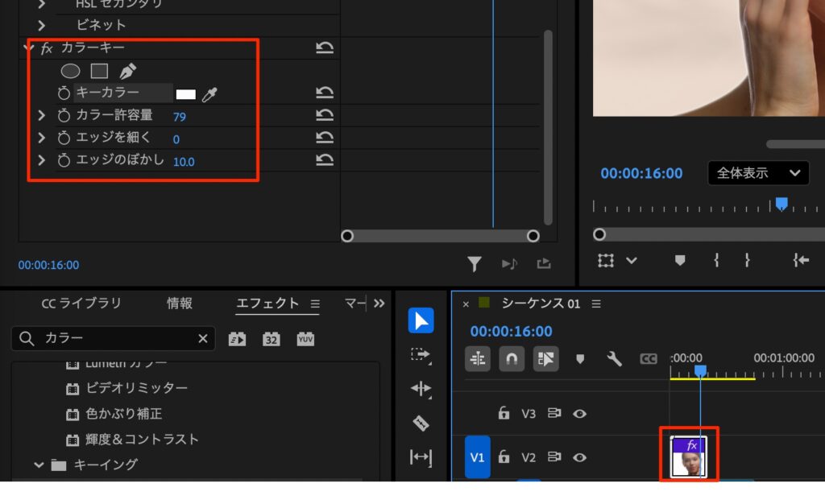Open the 全体表示 zoom dropdown
Image resolution: width=825 pixels, height=504 pixels.
[x=757, y=173]
